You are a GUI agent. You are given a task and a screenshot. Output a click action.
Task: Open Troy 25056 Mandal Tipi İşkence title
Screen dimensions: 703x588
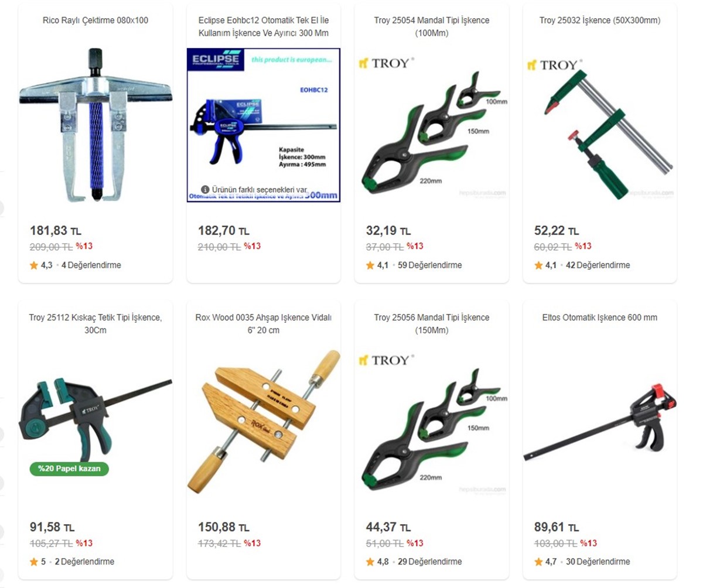click(432, 323)
